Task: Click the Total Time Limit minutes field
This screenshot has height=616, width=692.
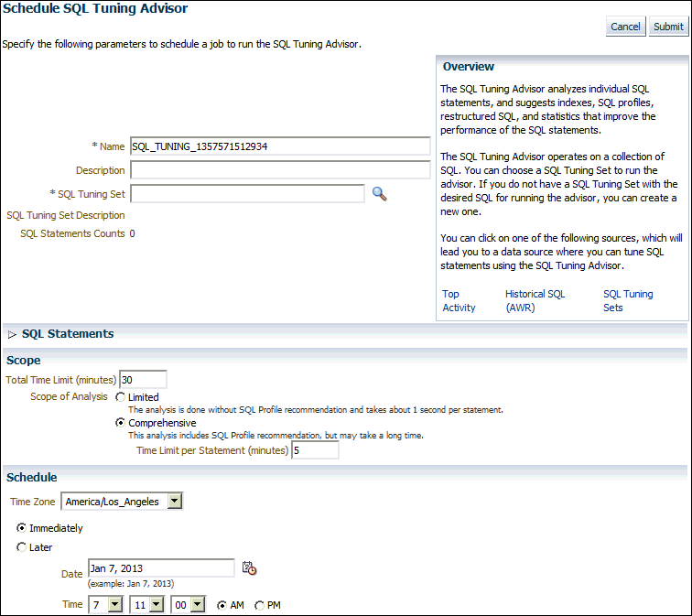Action: (x=143, y=379)
